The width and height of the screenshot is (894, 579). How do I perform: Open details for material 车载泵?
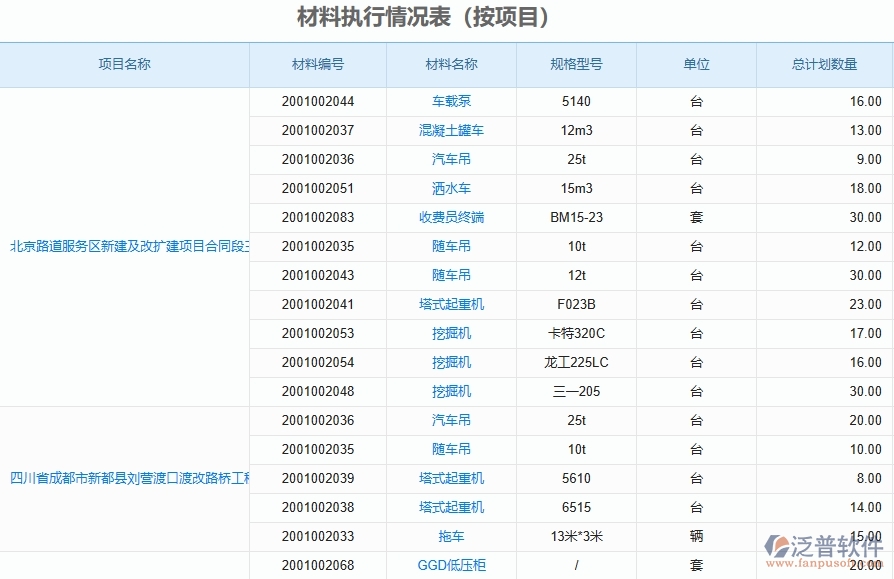point(449,101)
